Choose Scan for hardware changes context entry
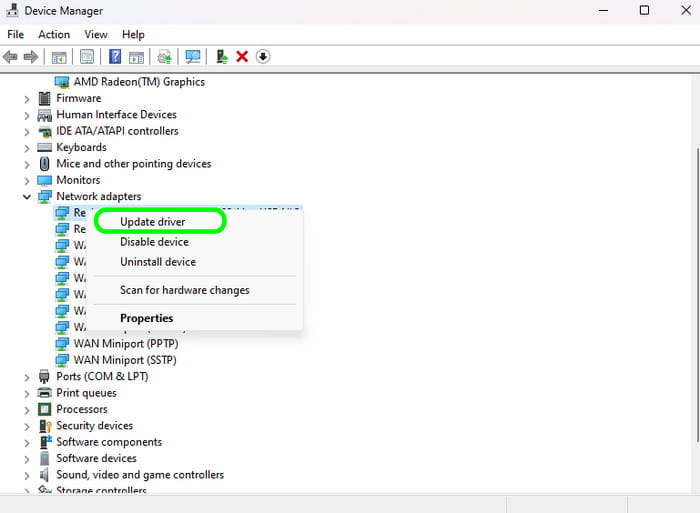Viewport: 700px width, 513px height. 184,290
